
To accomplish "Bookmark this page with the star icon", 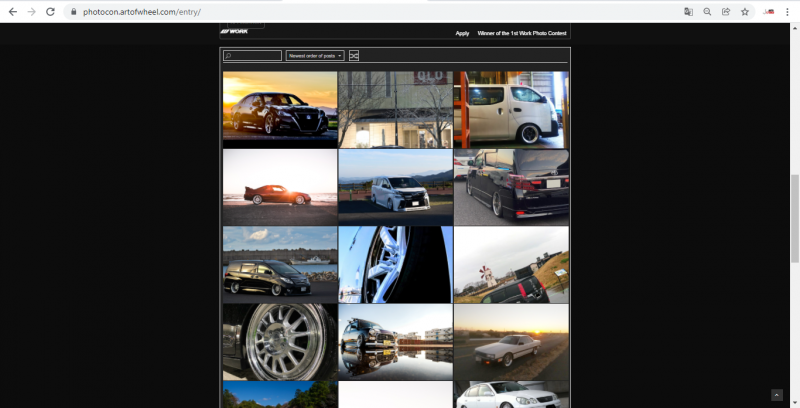I will 745,11.
